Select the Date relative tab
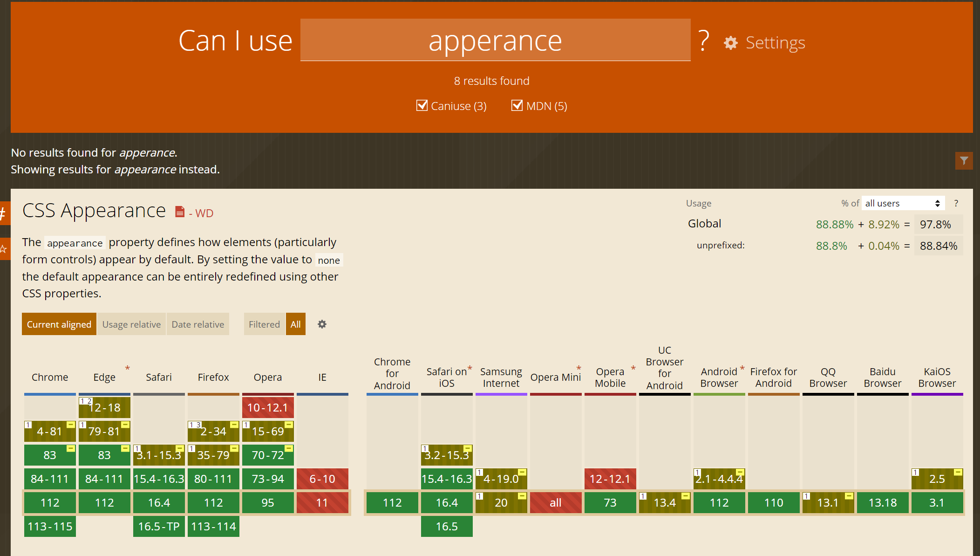Image resolution: width=980 pixels, height=556 pixels. tap(197, 324)
